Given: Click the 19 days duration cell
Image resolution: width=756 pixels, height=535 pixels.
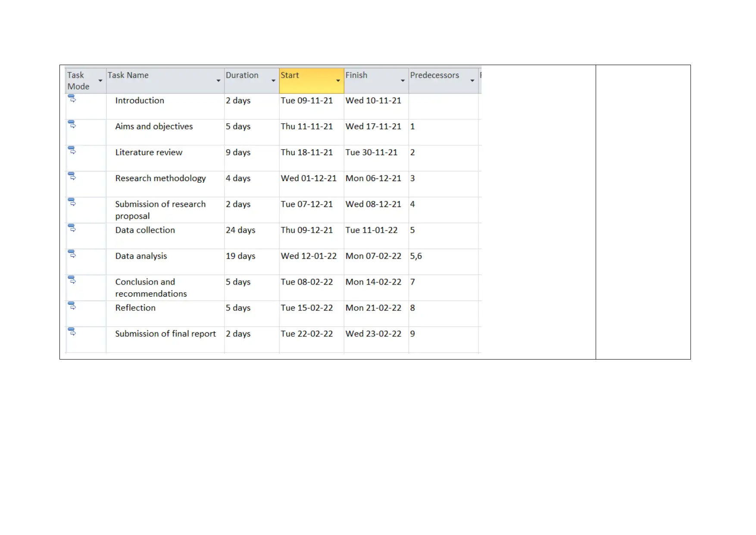Looking at the screenshot, I should (x=252, y=262).
